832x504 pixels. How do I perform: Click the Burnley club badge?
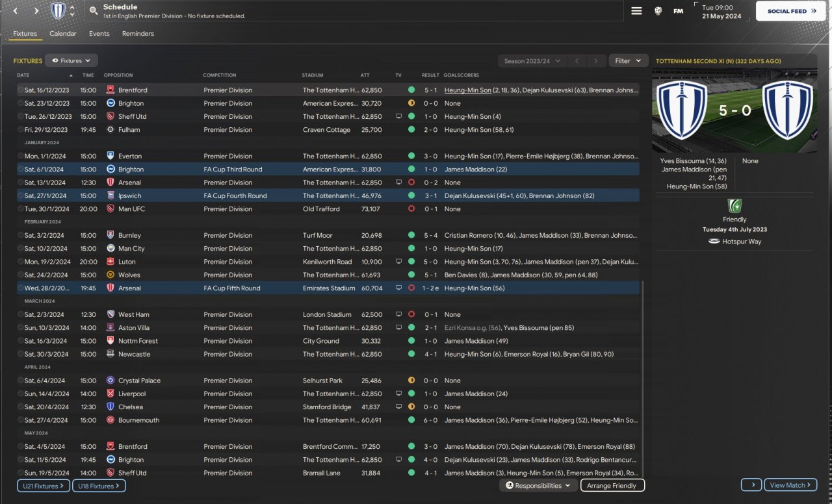[110, 236]
